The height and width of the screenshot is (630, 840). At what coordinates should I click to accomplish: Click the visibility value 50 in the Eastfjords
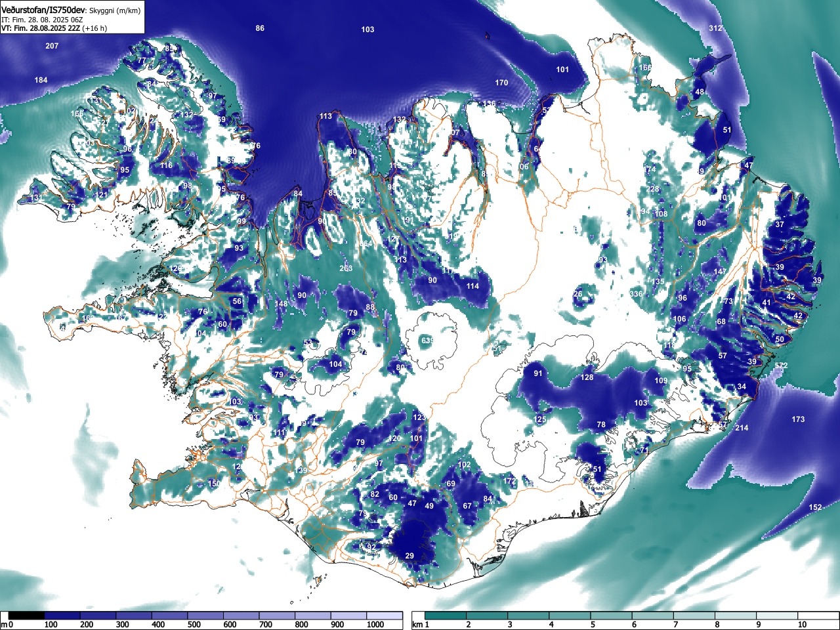point(780,339)
